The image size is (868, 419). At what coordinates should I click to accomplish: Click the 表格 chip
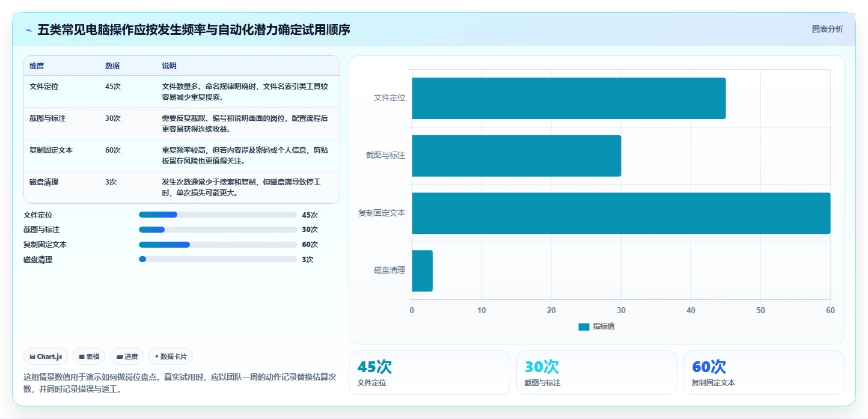coord(89,356)
